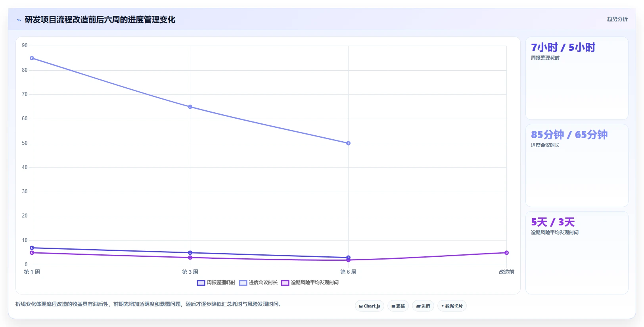Toggle the 逾期风险平均发现时间 legend swatch
The height and width of the screenshot is (327, 644).
285,283
